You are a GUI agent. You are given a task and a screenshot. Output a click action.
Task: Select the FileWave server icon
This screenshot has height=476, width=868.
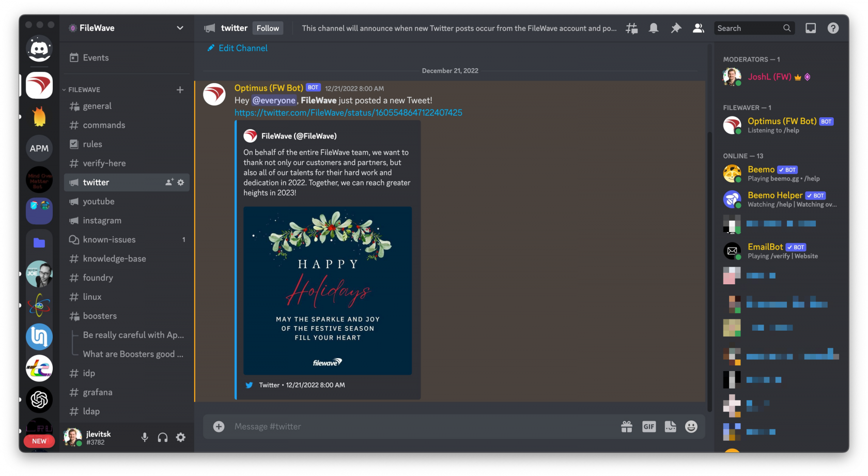click(x=39, y=85)
